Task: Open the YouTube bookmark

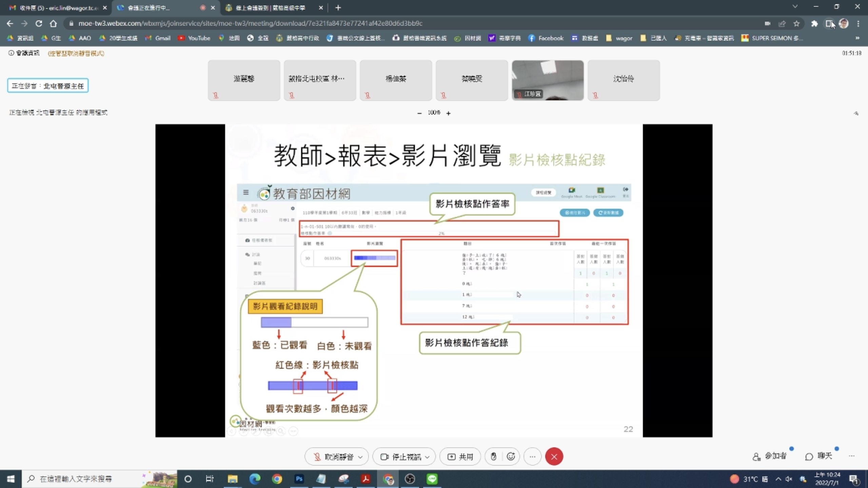Action: coord(194,38)
